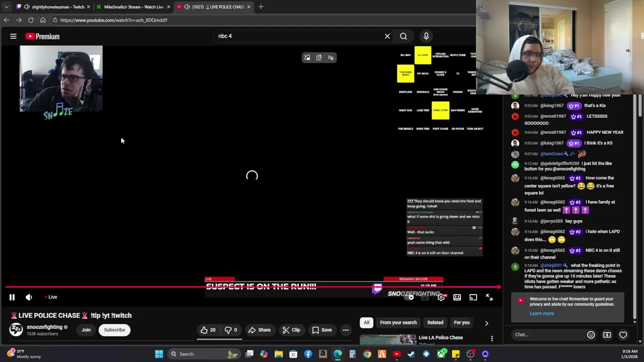644x362 pixels.
Task: Enter full screen mode
Action: pyautogui.click(x=489, y=298)
